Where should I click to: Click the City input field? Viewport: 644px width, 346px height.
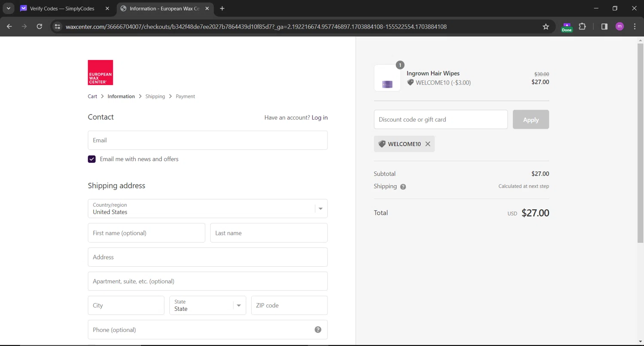pyautogui.click(x=126, y=305)
